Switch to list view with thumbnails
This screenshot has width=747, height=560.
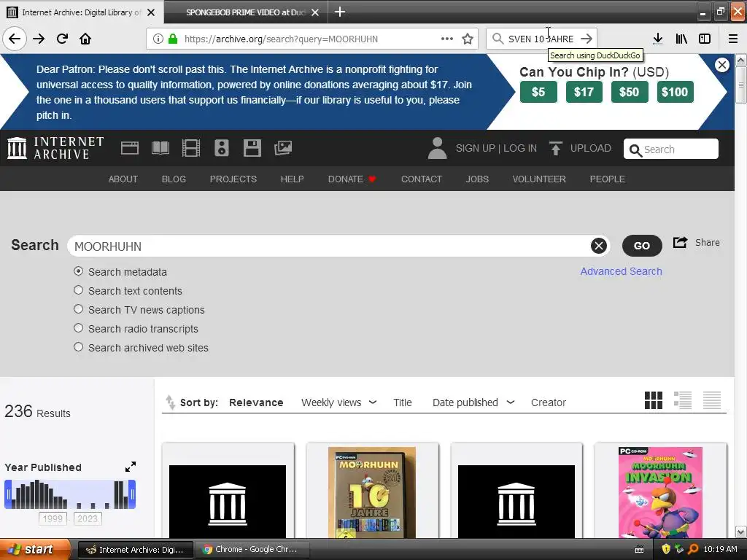(x=682, y=400)
